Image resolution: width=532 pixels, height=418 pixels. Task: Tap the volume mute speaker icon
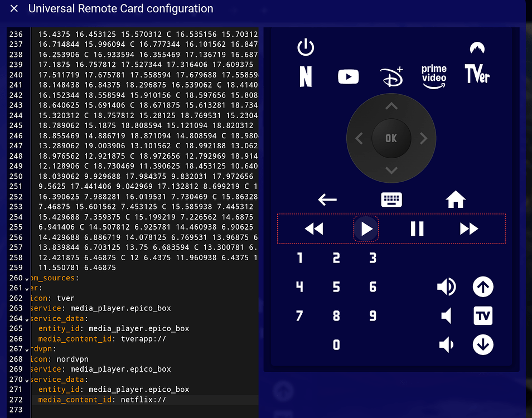(x=446, y=316)
